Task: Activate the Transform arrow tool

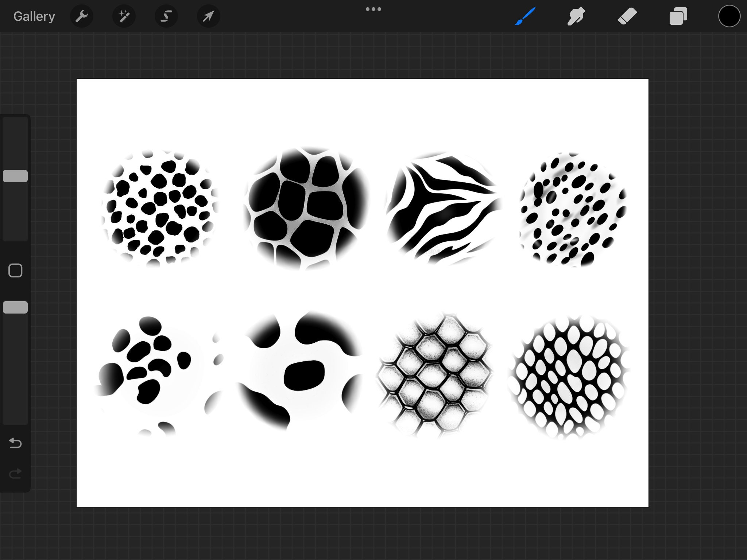Action: pos(208,16)
